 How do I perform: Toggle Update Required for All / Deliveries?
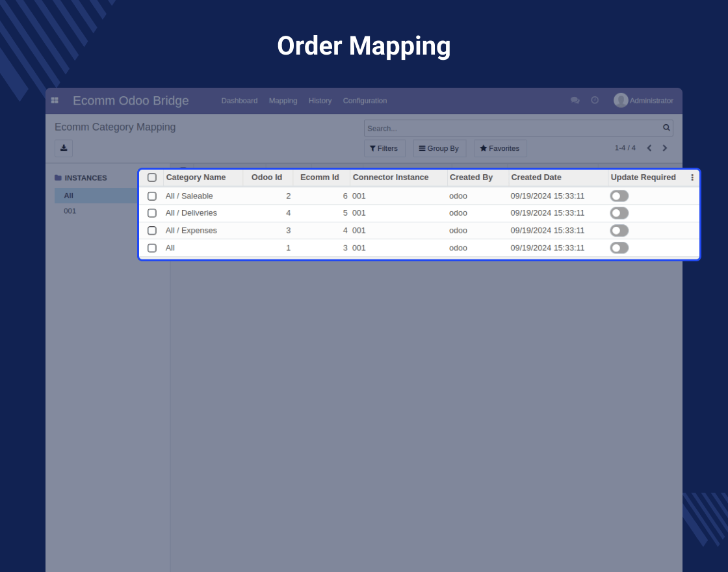click(x=619, y=213)
